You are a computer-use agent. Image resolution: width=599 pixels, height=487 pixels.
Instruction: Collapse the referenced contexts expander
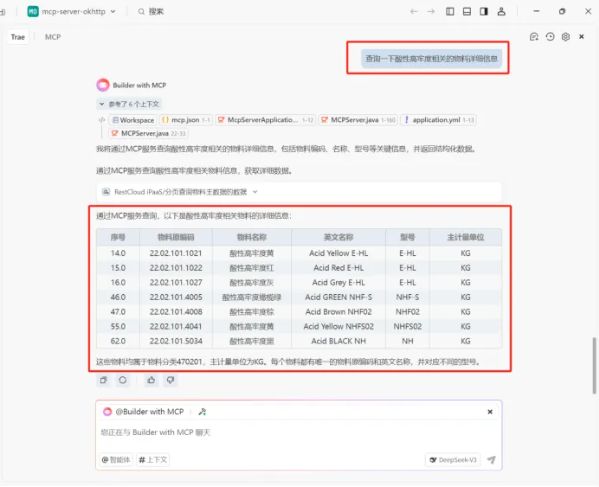129,104
